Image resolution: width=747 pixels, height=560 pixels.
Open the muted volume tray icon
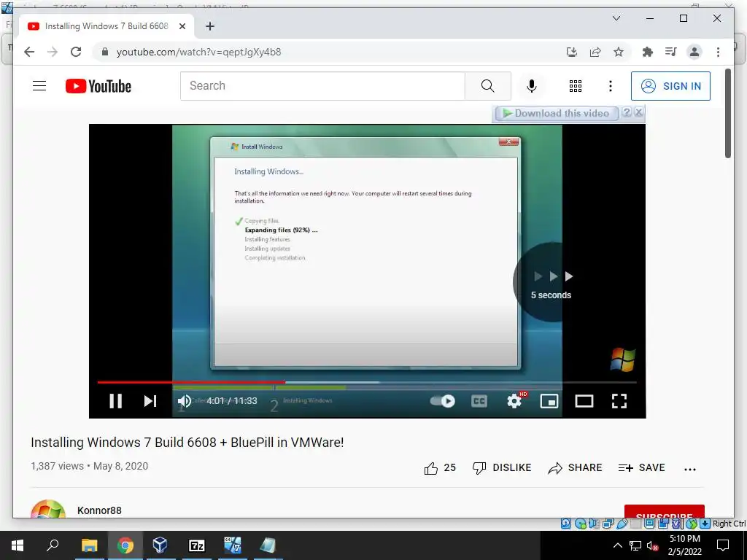(651, 545)
